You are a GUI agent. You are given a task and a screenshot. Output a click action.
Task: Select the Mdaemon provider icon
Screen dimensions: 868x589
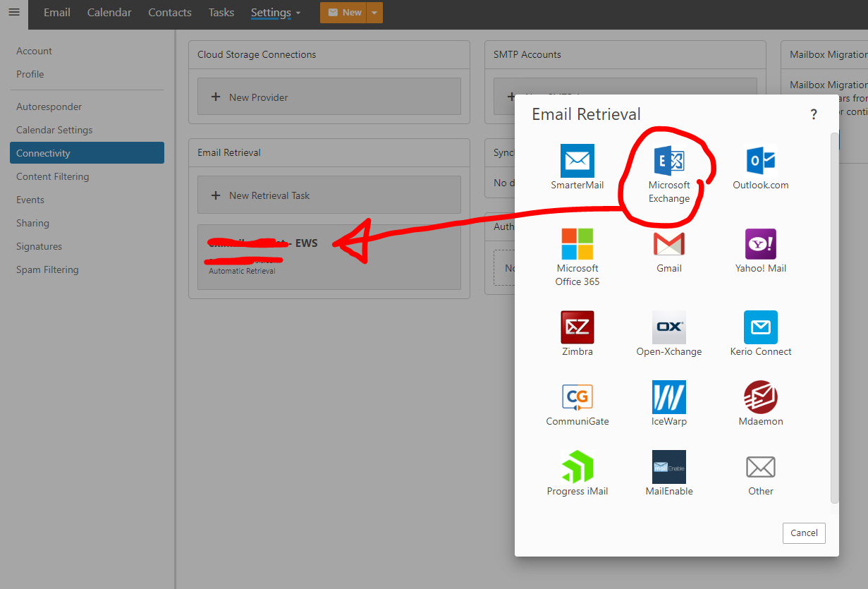(761, 397)
